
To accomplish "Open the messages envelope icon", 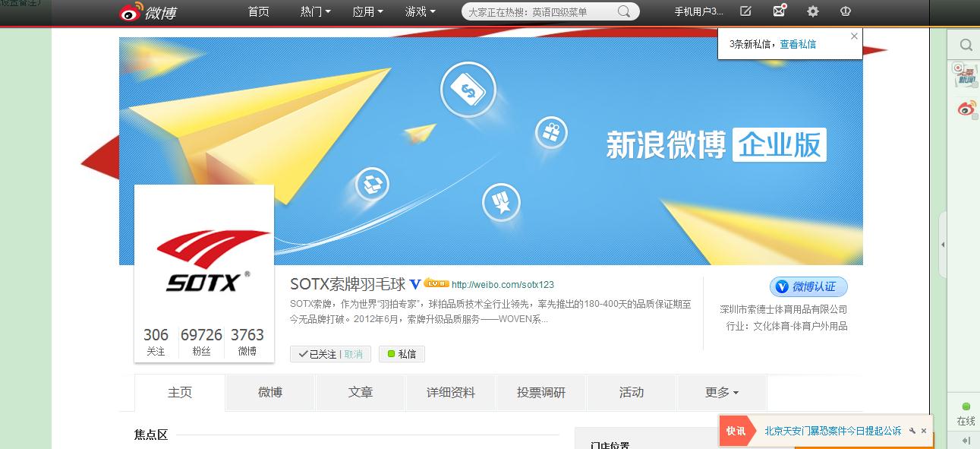I will pos(779,11).
